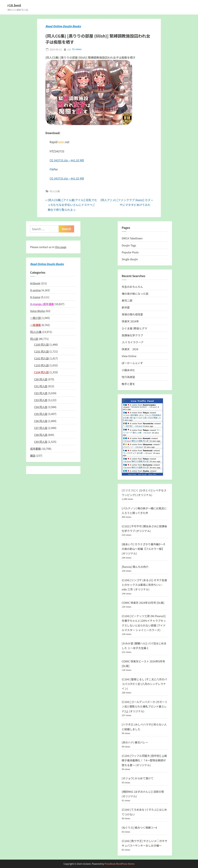This screenshot has width=198, height=868.
Task: Open top Read Online Doujin Books link
Action: click(x=63, y=26)
